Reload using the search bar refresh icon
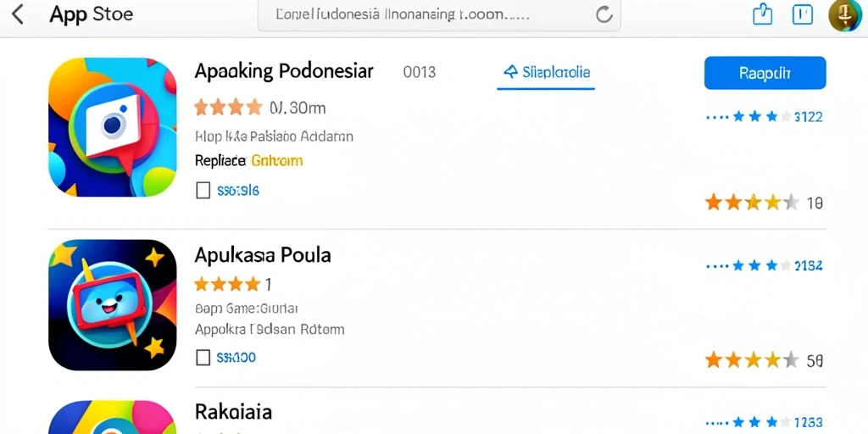This screenshot has width=868, height=434. [604, 15]
